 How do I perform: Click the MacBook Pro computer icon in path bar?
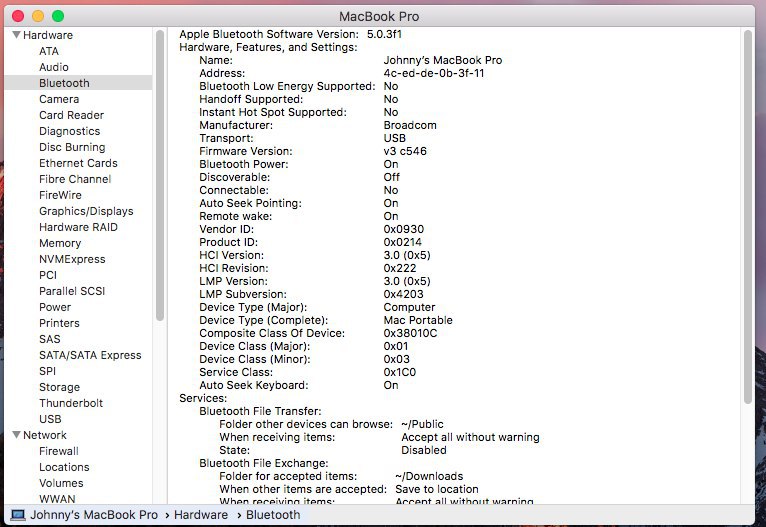(18, 515)
